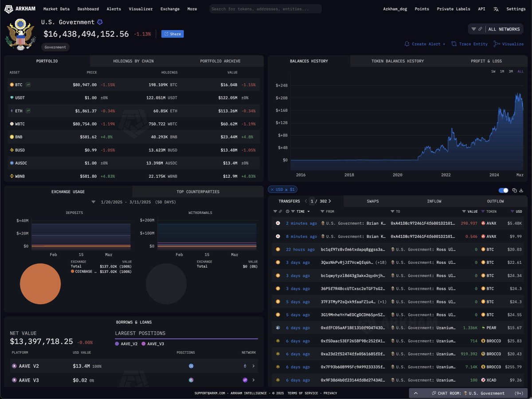Select the 1W balance history range
Screen dimensions: 532x399
[x=493, y=71]
